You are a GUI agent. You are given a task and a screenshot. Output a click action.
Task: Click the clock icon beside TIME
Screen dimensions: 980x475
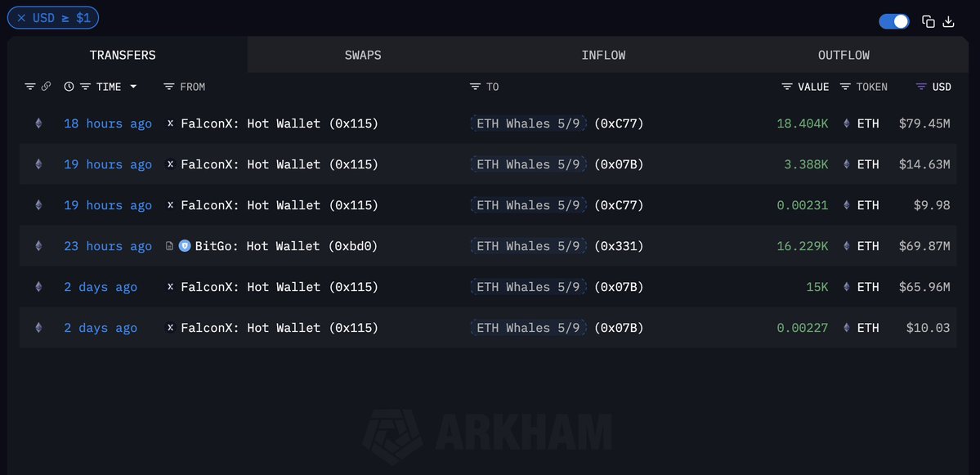(69, 87)
